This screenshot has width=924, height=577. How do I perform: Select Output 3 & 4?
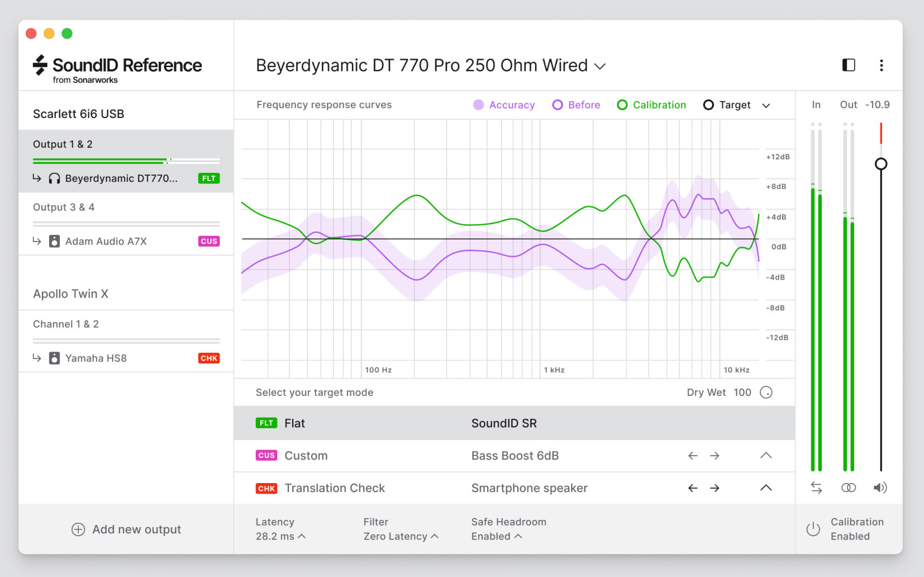(x=64, y=207)
